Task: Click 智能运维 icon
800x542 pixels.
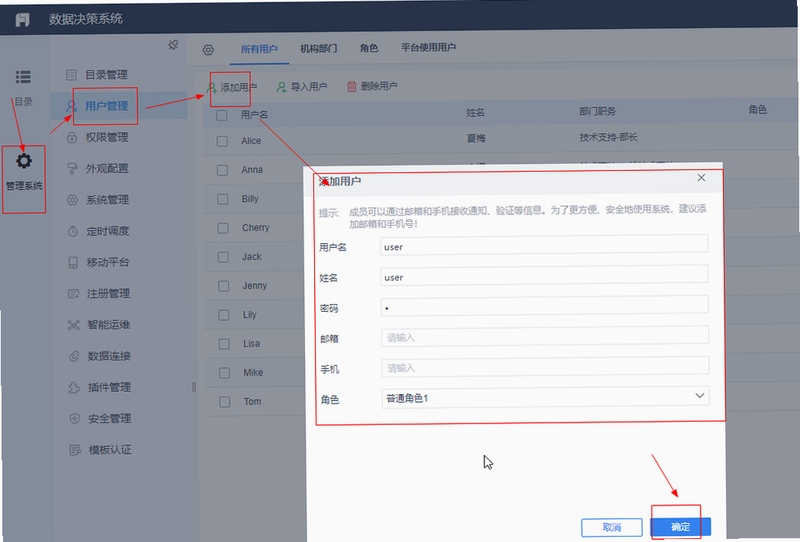Action: click(73, 325)
